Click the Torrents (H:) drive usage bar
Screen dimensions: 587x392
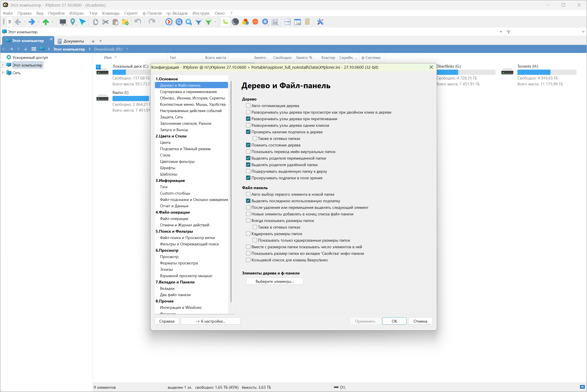(547, 72)
